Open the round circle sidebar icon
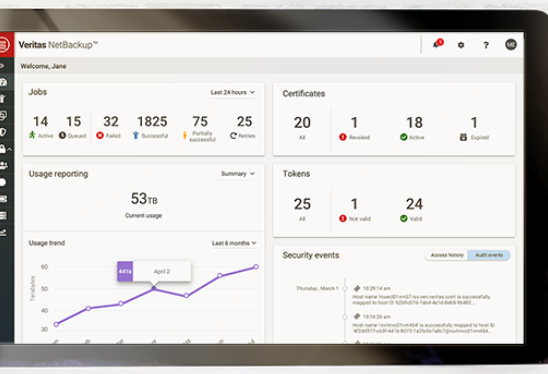Image resolution: width=548 pixels, height=374 pixels. click(3, 182)
